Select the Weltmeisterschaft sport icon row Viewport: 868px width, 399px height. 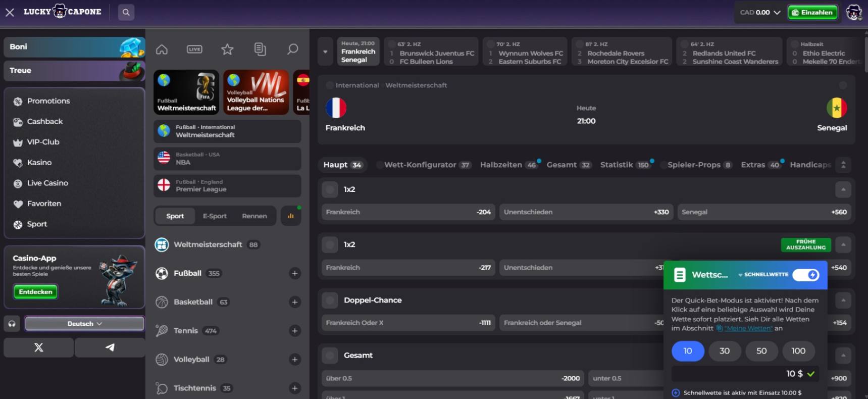[162, 244]
